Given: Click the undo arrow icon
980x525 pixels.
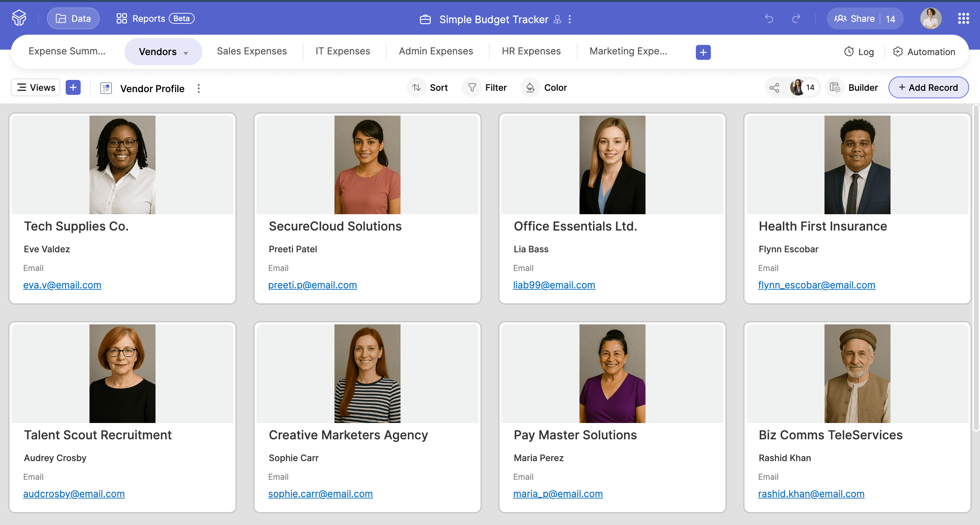Looking at the screenshot, I should 769,19.
